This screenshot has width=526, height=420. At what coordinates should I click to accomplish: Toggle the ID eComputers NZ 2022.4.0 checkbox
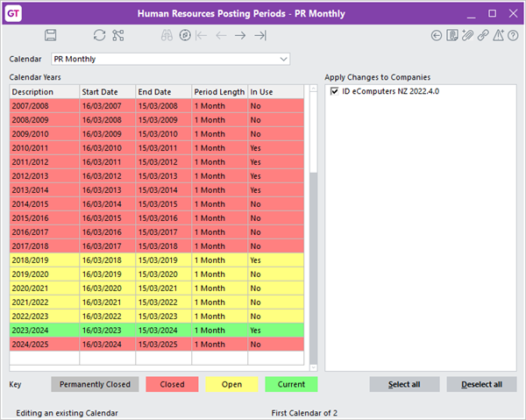[333, 91]
